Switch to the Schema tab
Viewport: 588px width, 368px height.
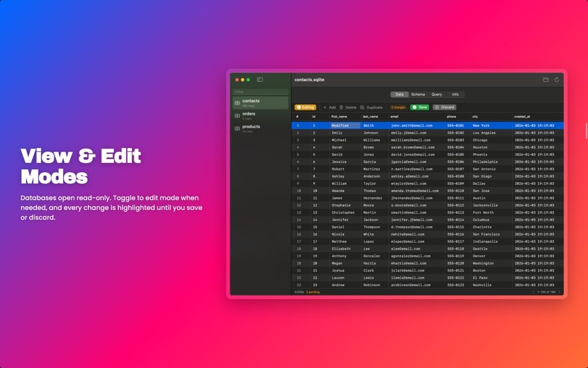[x=418, y=94]
